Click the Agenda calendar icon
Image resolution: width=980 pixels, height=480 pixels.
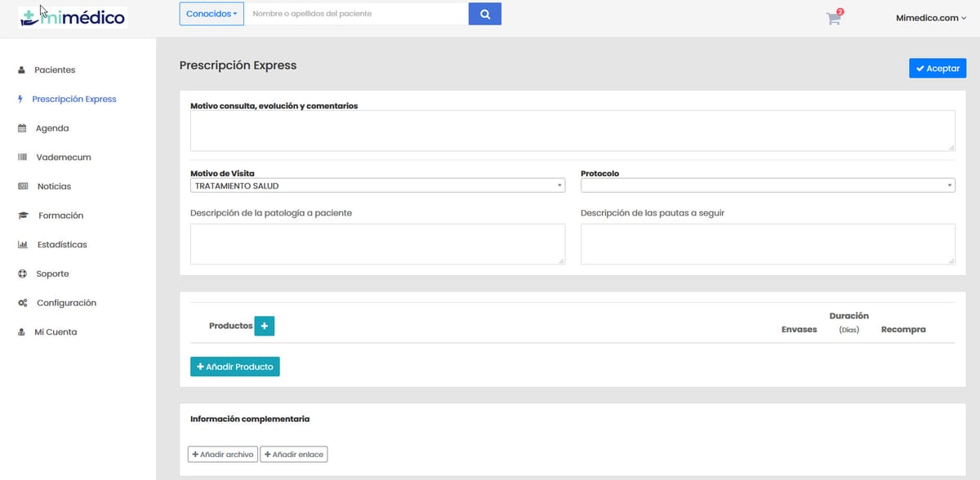pyautogui.click(x=22, y=128)
